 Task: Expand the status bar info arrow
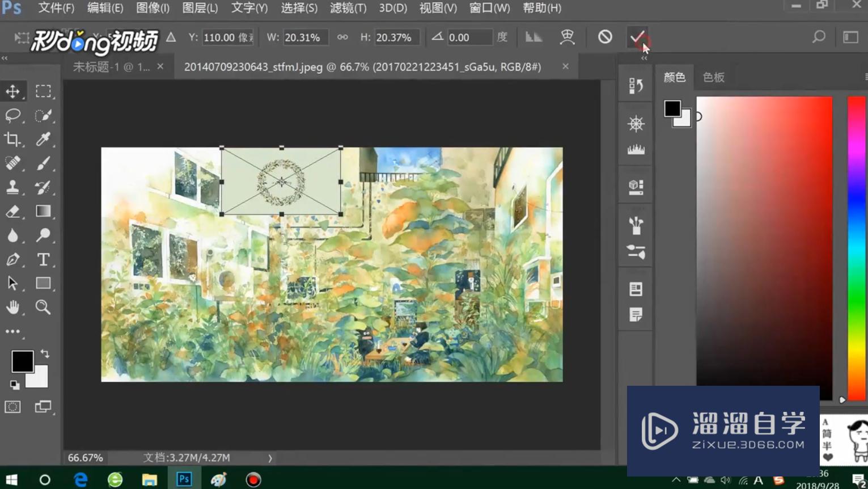(270, 458)
